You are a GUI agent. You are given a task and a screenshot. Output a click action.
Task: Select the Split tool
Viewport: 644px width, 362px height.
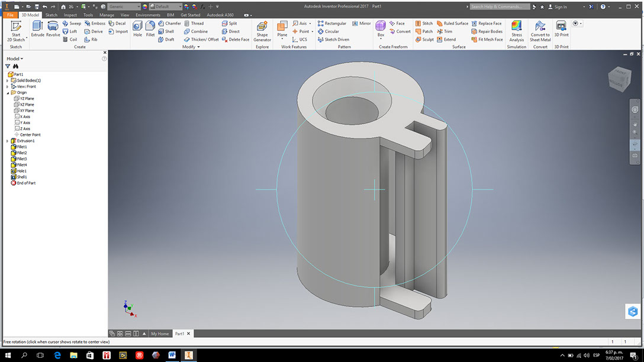coord(229,24)
